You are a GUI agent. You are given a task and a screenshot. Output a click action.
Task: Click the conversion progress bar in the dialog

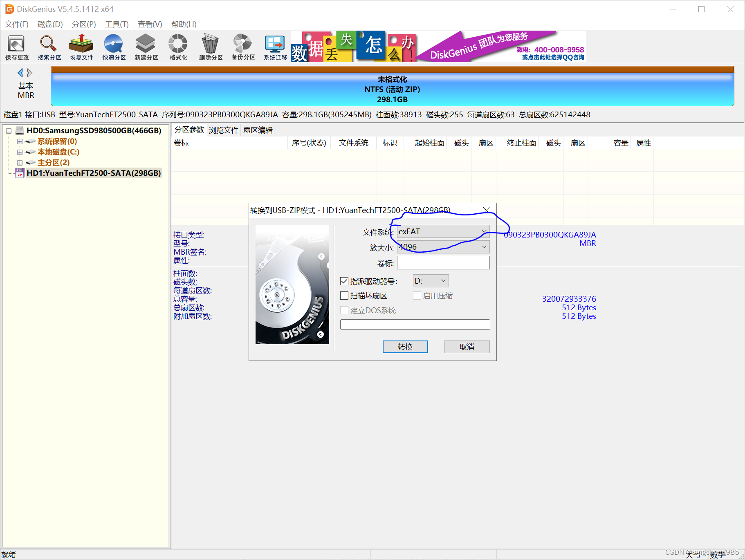[415, 325]
